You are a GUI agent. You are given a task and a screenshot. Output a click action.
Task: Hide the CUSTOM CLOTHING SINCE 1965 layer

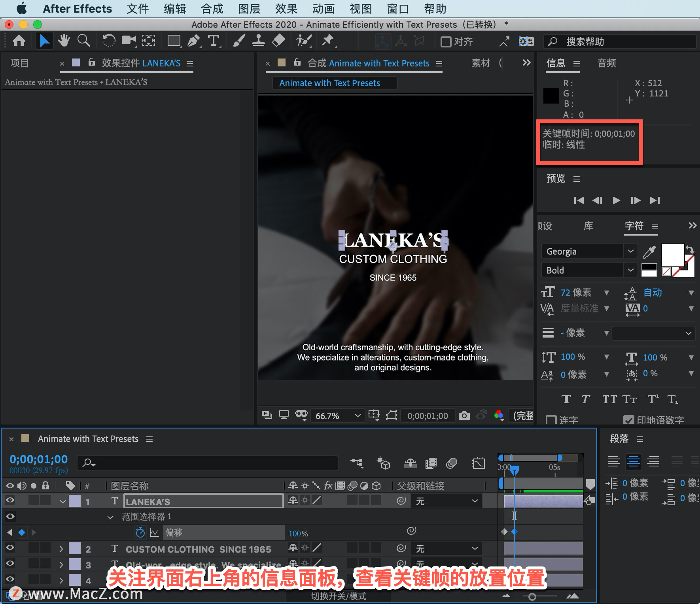(x=10, y=548)
